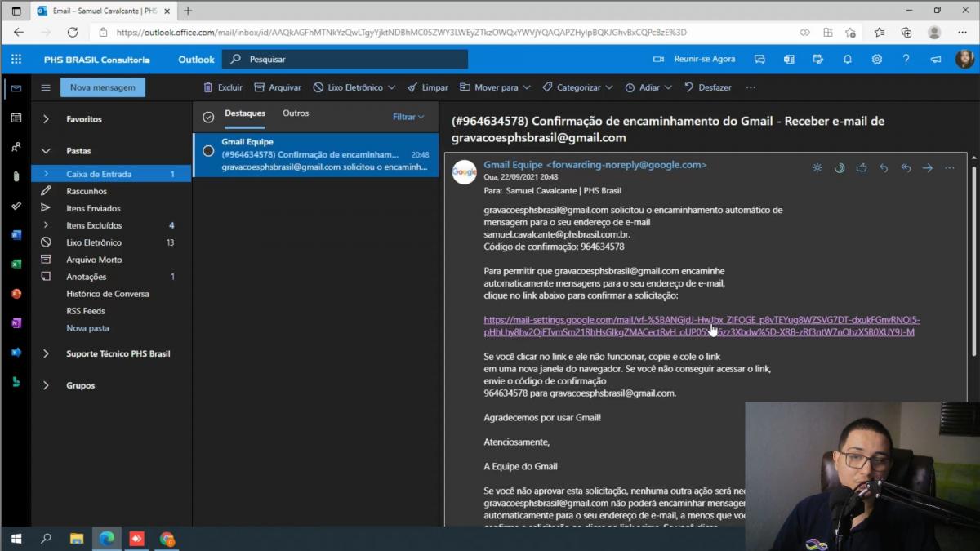Image resolution: width=980 pixels, height=551 pixels.
Task: Toggle the navigation pane hamburger menu
Action: point(46,87)
